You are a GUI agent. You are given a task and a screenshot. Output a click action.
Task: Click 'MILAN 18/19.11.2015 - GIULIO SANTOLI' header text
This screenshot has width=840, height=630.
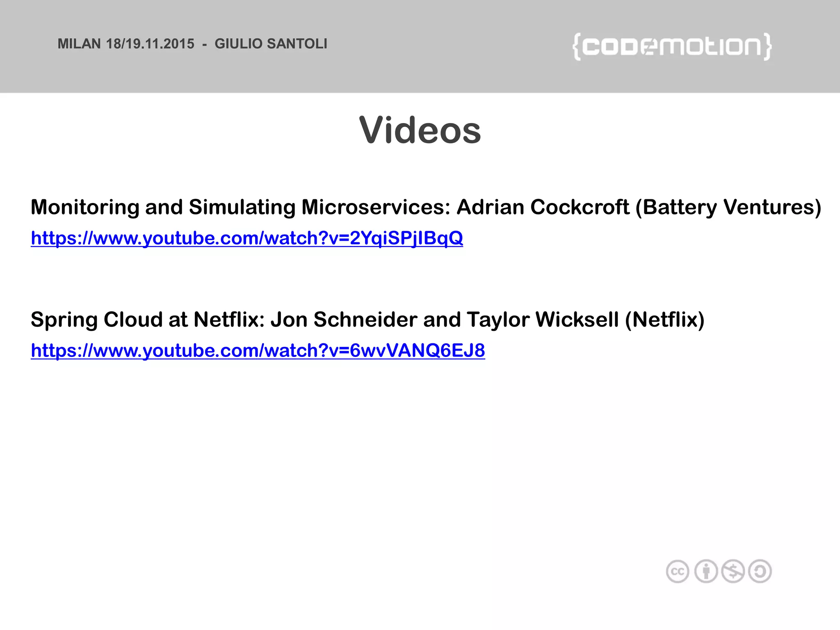coord(192,44)
